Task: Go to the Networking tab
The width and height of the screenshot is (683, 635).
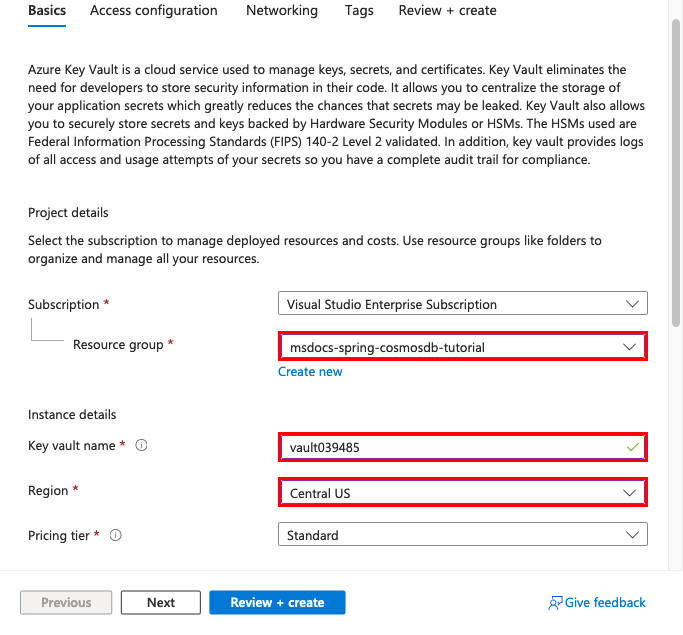Action: click(282, 11)
